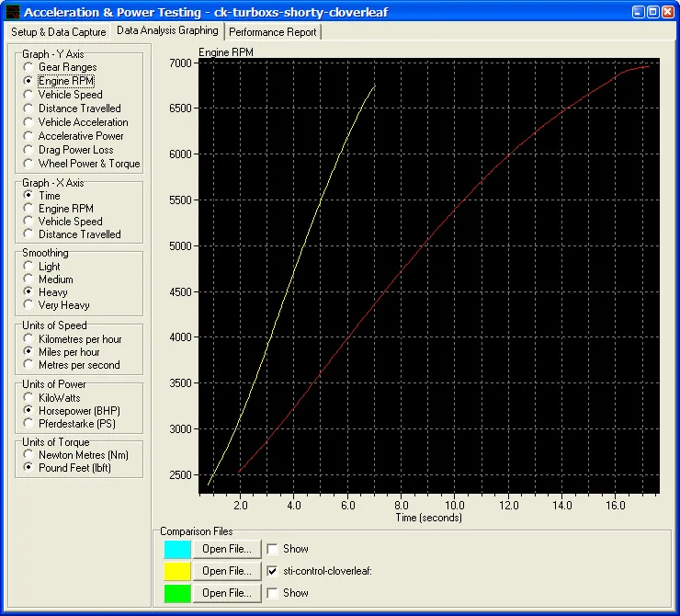Switch to Setup & Data Capture tab

59,31
